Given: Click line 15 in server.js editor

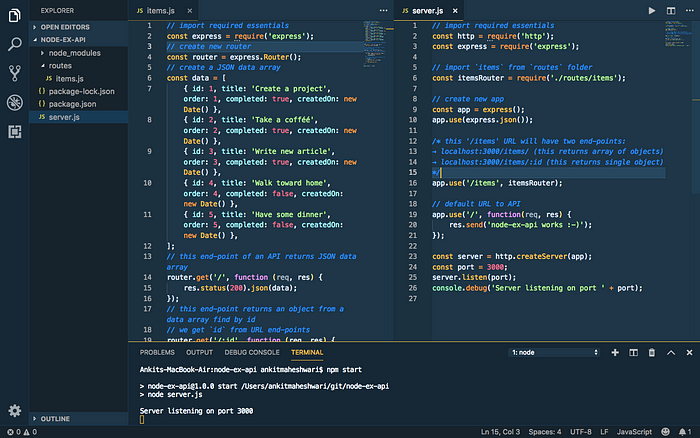Looking at the screenshot, I should coord(548,172).
